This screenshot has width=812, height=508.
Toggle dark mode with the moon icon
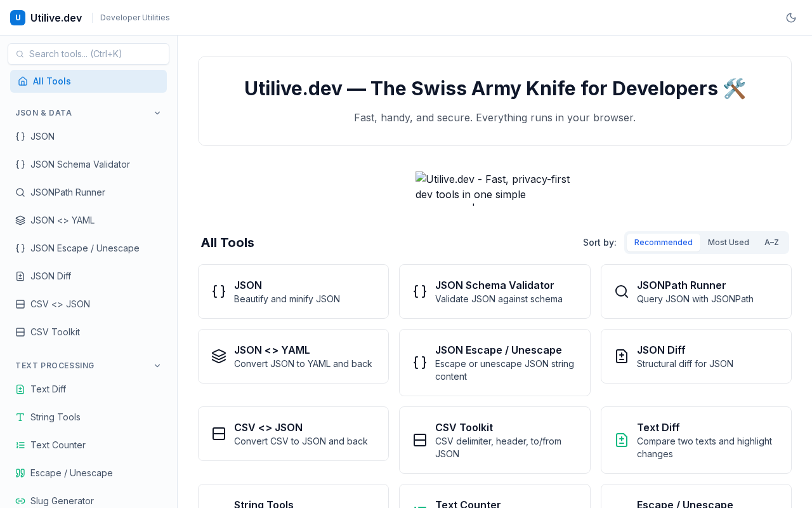791,18
